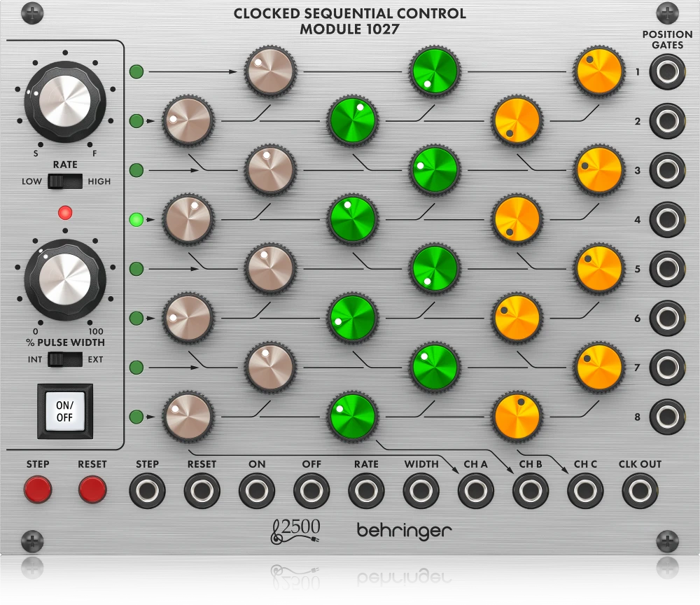700x605 pixels.
Task: Adjust step 7 orange channel C knob
Action: [x=598, y=368]
